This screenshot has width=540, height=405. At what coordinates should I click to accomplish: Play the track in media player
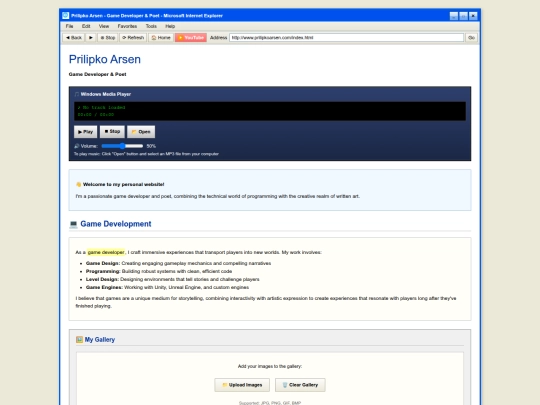85,132
